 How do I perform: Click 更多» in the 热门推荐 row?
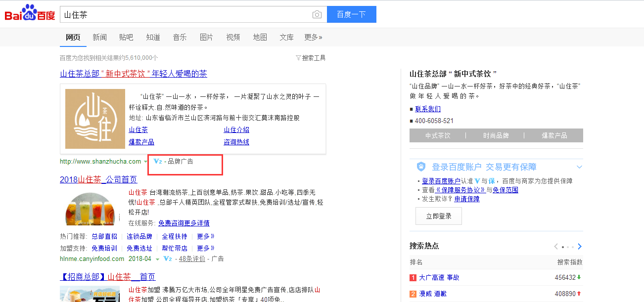(x=206, y=236)
